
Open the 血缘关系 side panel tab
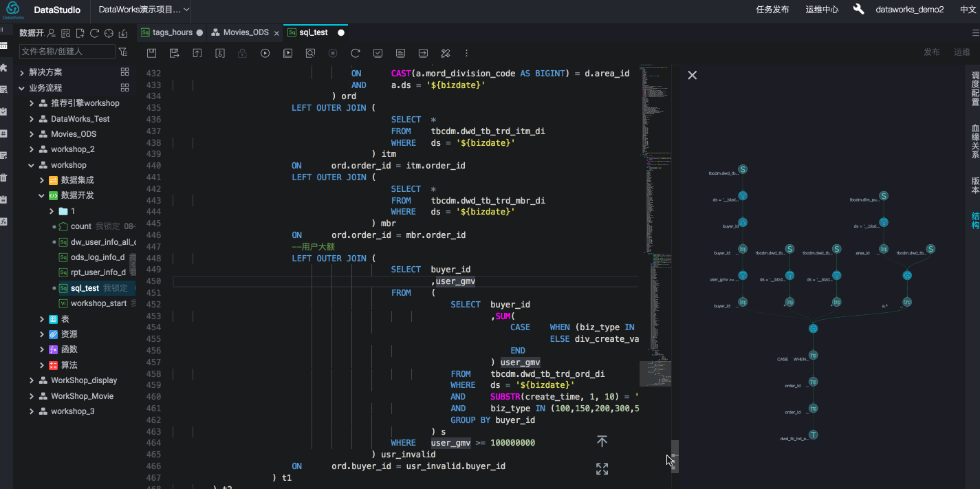(x=974, y=141)
